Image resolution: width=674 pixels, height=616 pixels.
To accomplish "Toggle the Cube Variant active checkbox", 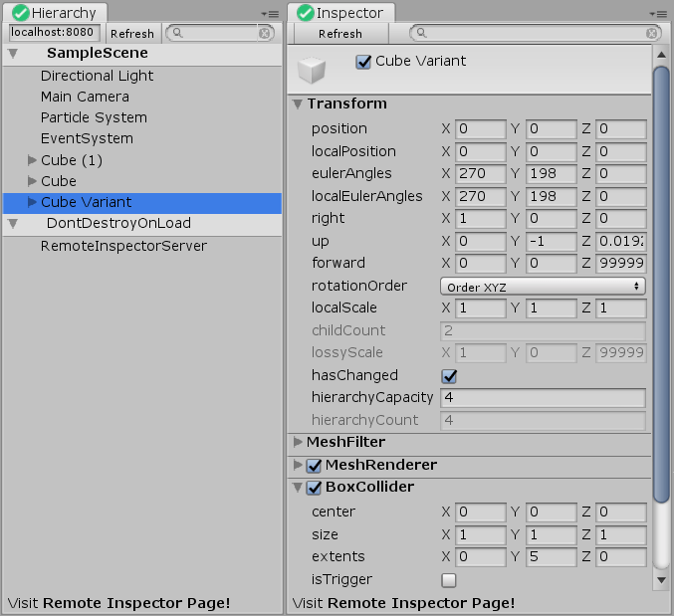I will coord(363,62).
